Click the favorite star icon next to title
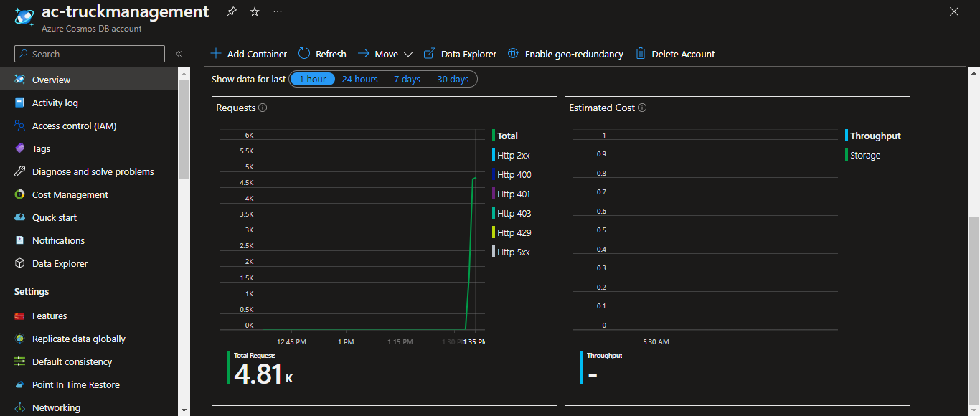The width and height of the screenshot is (980, 416). [x=255, y=12]
